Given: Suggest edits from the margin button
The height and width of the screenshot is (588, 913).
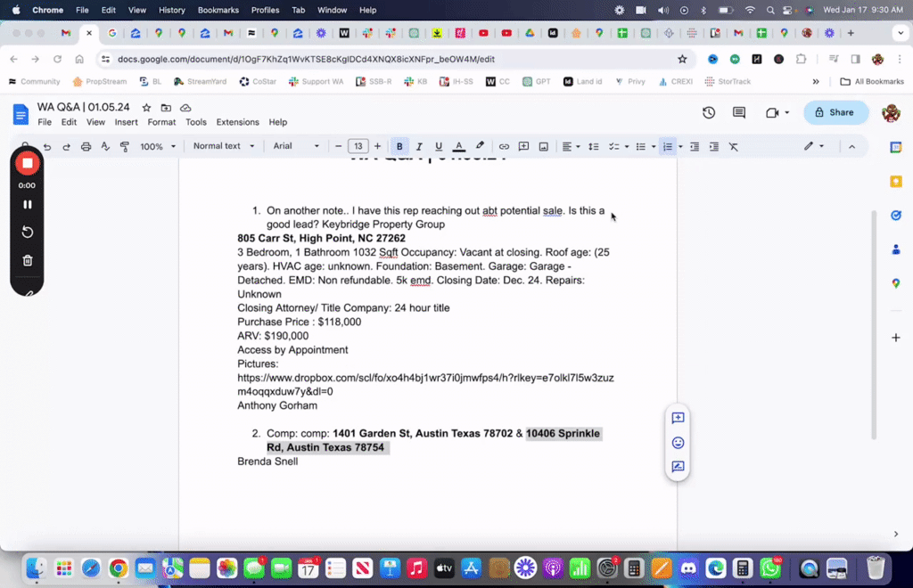Looking at the screenshot, I should click(x=678, y=467).
